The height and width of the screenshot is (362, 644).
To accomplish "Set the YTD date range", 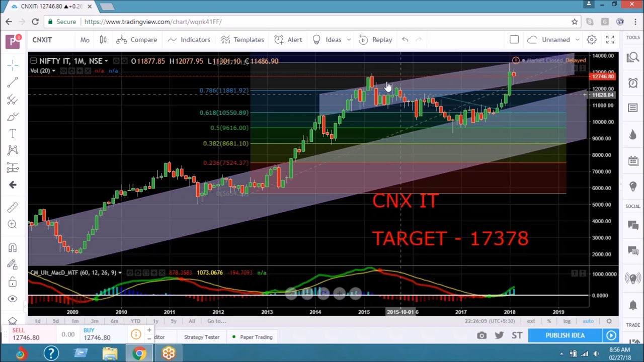I will [135, 321].
